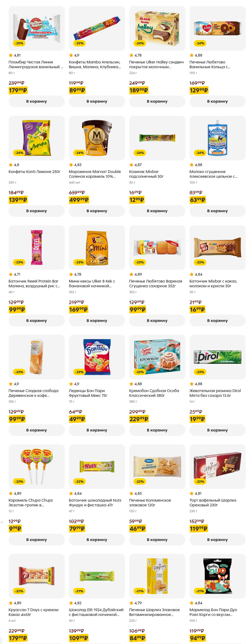This screenshot has width=252, height=644.
Task: Click Молоко сгущенное Алексеевское product title
Action: pos(213,174)
